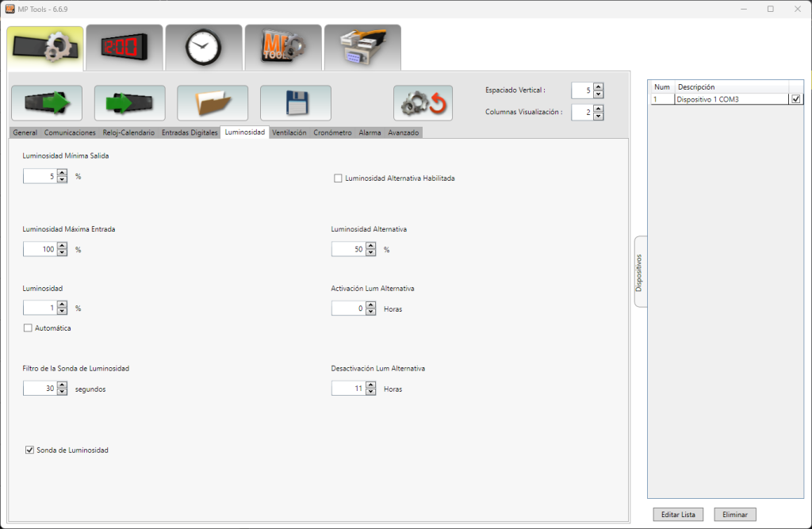Switch to the General tab
This screenshot has height=529, width=812.
tap(25, 132)
